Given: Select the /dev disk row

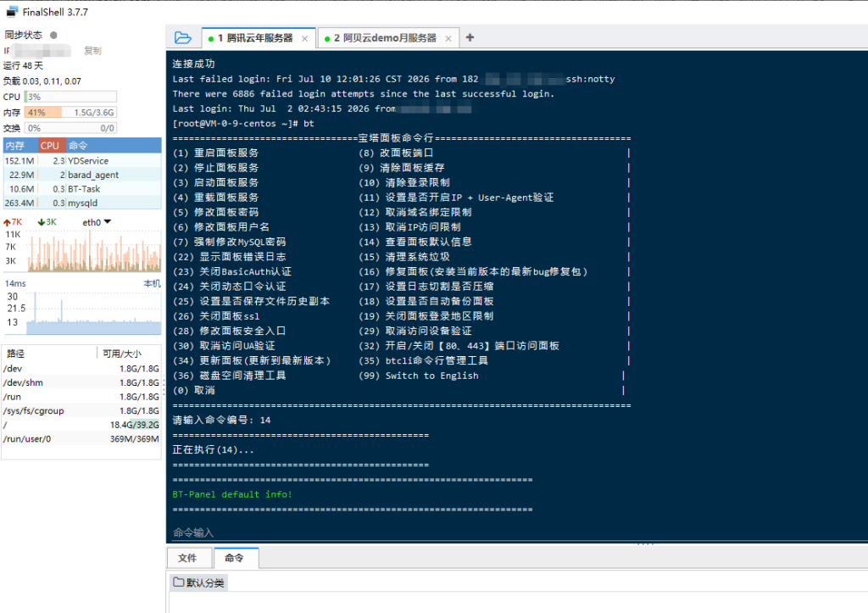Looking at the screenshot, I should tap(81, 368).
